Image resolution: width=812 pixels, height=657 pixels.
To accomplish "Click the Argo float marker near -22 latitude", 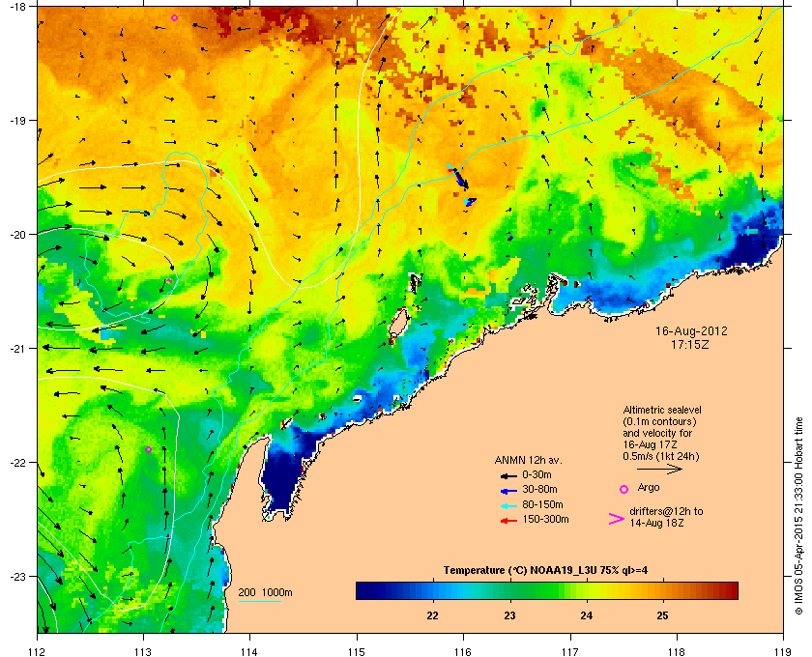I will point(148,449).
